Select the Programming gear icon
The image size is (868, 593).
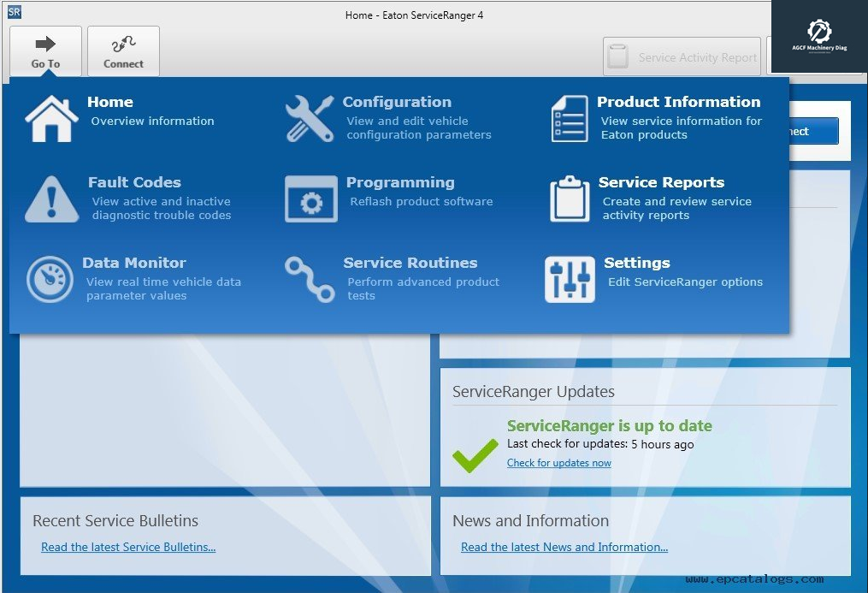click(x=309, y=197)
